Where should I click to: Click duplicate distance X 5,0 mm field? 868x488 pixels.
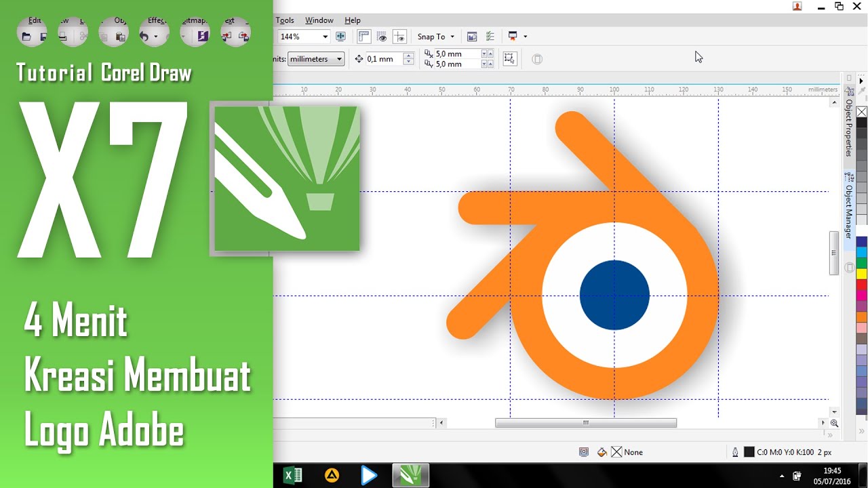coord(458,54)
